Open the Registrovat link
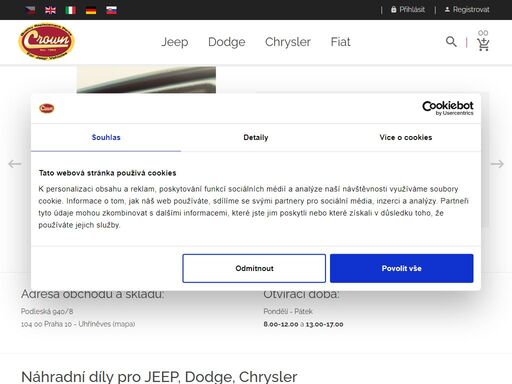Image resolution: width=512 pixels, height=384 pixels. [467, 10]
